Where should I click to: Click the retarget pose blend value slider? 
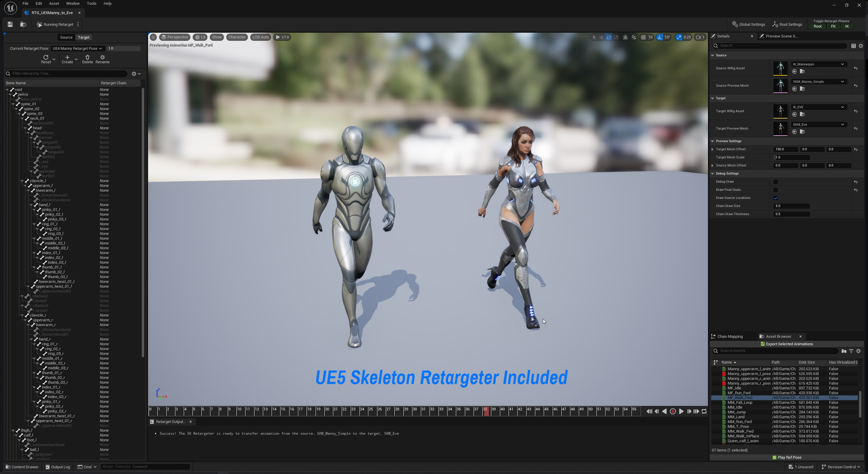click(x=123, y=49)
